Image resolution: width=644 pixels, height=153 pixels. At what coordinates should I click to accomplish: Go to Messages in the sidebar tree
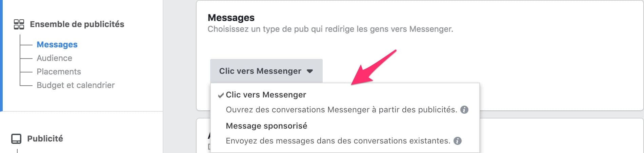tap(57, 45)
